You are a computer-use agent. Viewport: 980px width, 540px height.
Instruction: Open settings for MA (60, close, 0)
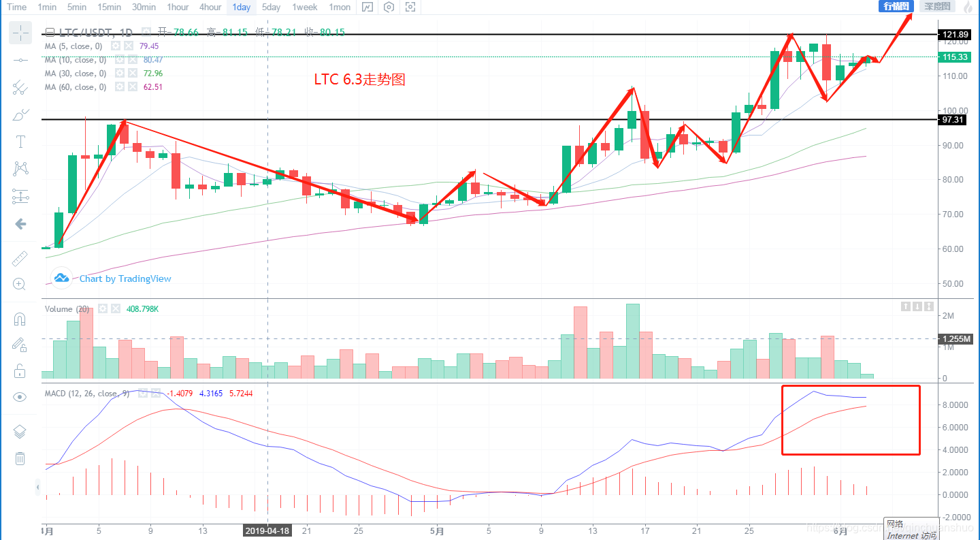point(119,86)
